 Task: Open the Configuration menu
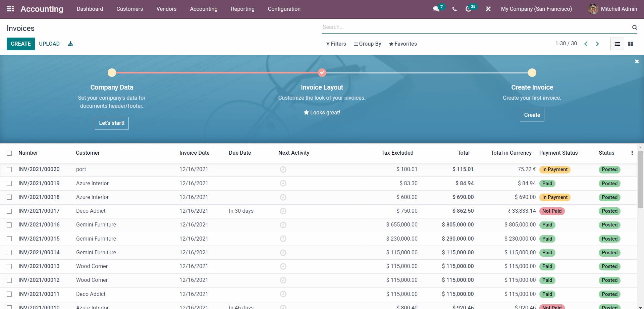[x=284, y=9]
